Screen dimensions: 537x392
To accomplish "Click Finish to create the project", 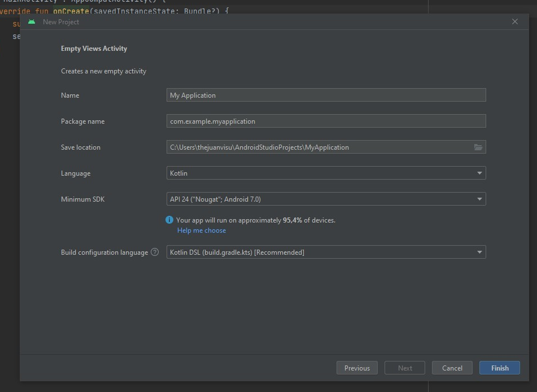I will (499, 368).
